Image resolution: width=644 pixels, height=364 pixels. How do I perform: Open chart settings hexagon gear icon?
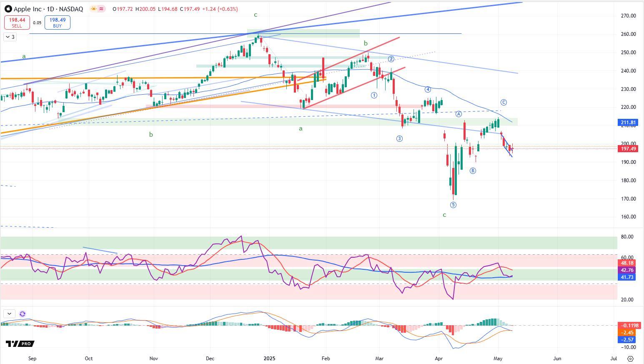(630, 359)
